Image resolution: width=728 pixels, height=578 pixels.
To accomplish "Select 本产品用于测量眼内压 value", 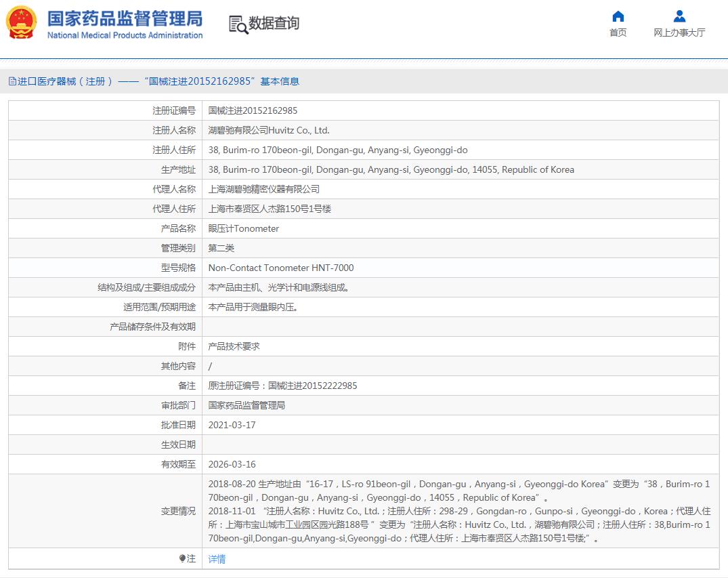I will [253, 307].
